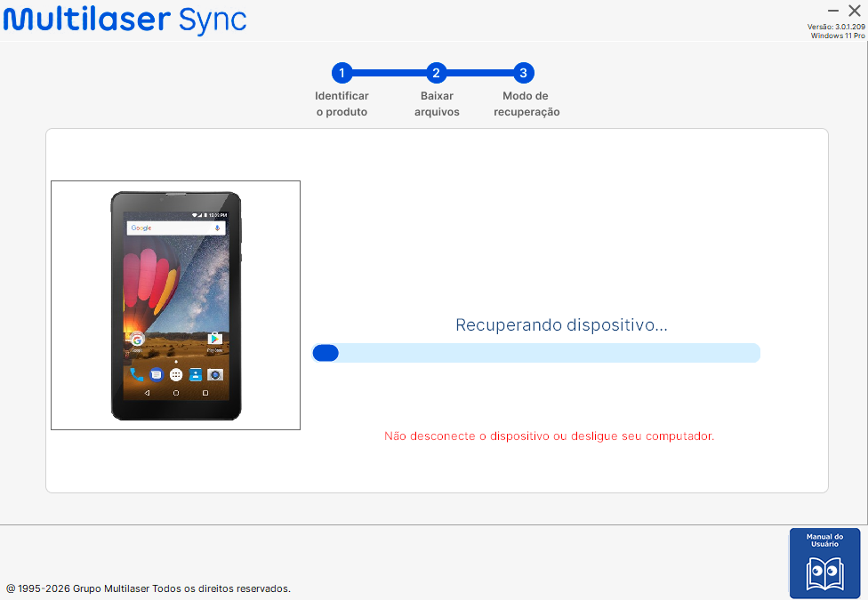Click step 3 circle in progress stepper
The width and height of the screenshot is (868, 600).
point(523,73)
